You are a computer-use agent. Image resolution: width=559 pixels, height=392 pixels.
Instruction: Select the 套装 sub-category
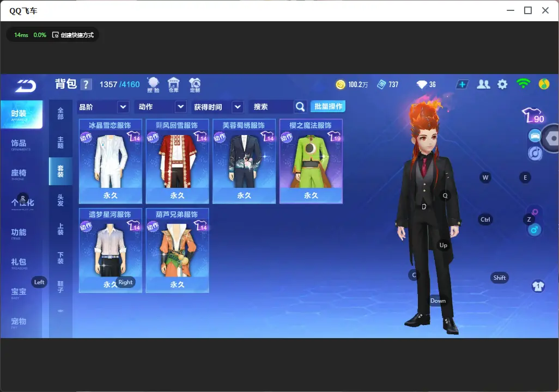60,171
